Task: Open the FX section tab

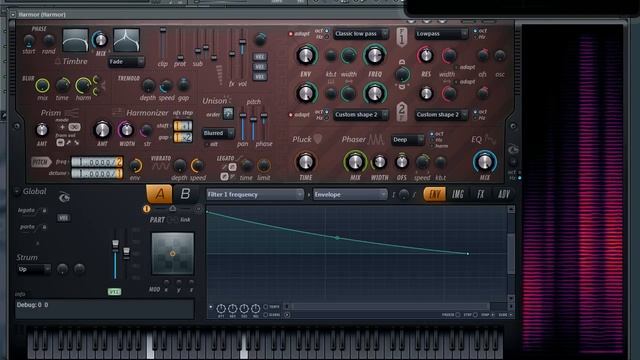Action: (x=481, y=194)
